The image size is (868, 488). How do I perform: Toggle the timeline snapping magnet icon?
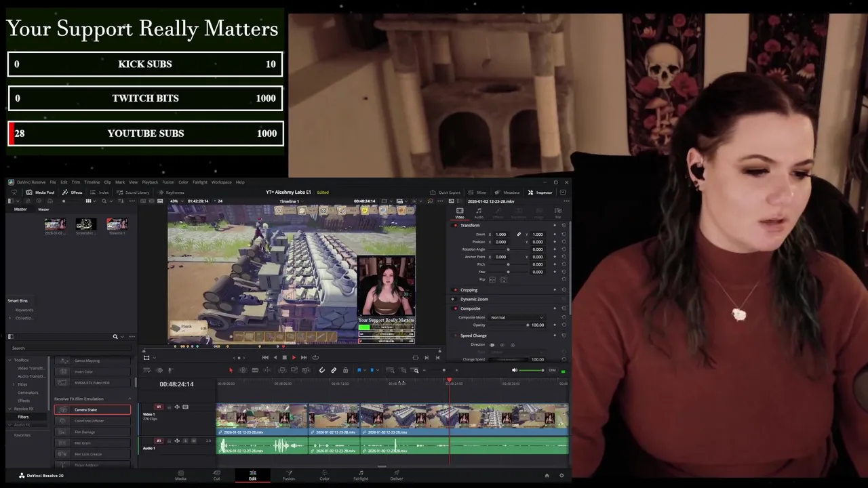(321, 370)
